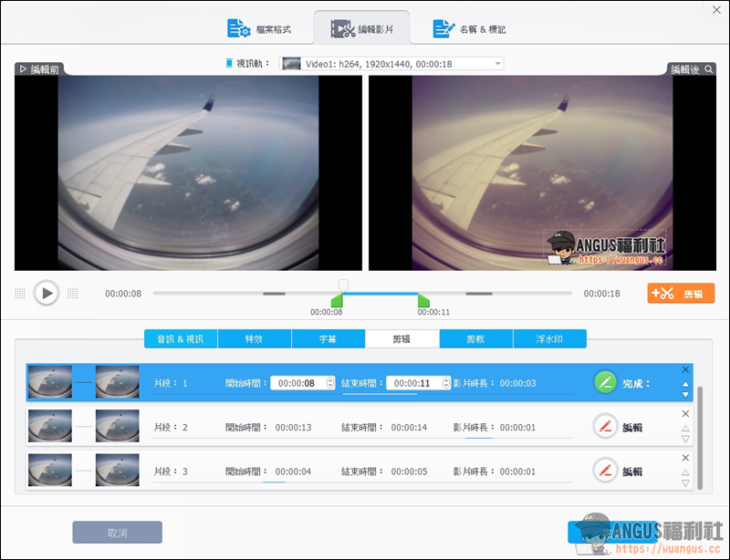Click first thumbnail of segment 1
Viewport: 730px width, 560px height.
pyautogui.click(x=50, y=382)
